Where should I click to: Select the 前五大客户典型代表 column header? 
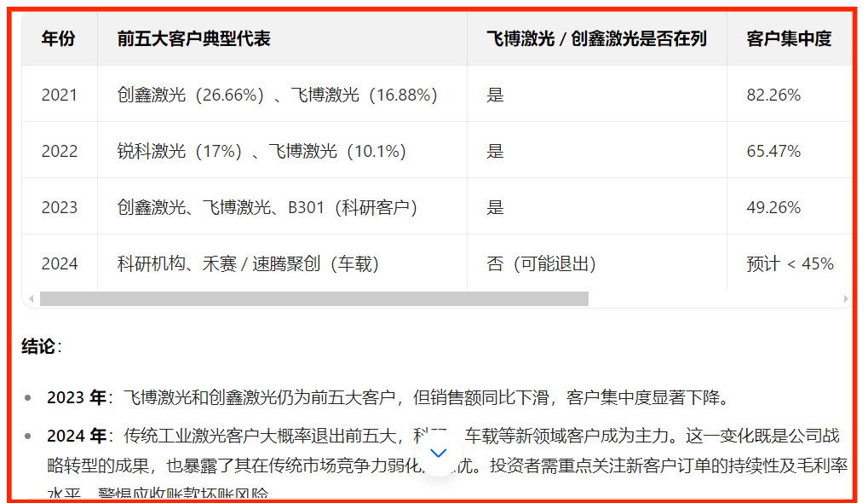(193, 38)
